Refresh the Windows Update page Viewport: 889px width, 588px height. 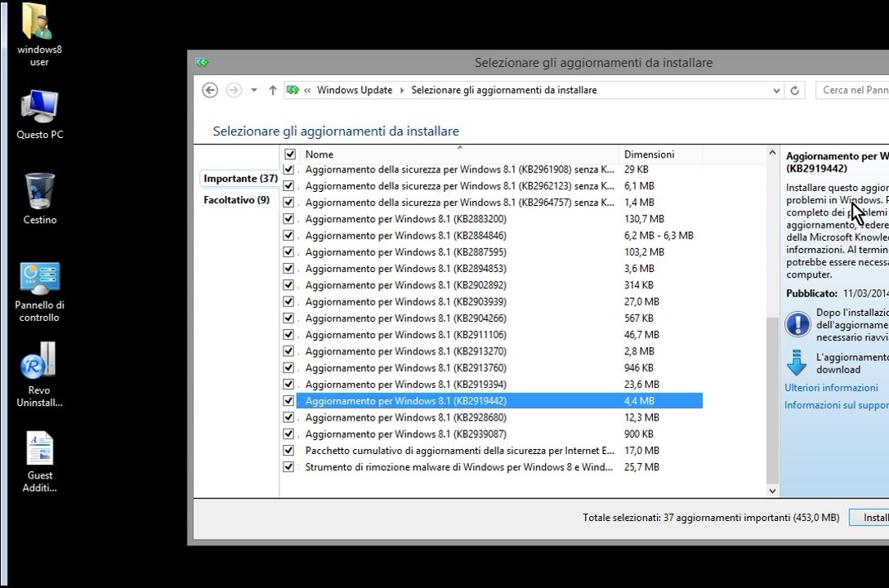[794, 91]
